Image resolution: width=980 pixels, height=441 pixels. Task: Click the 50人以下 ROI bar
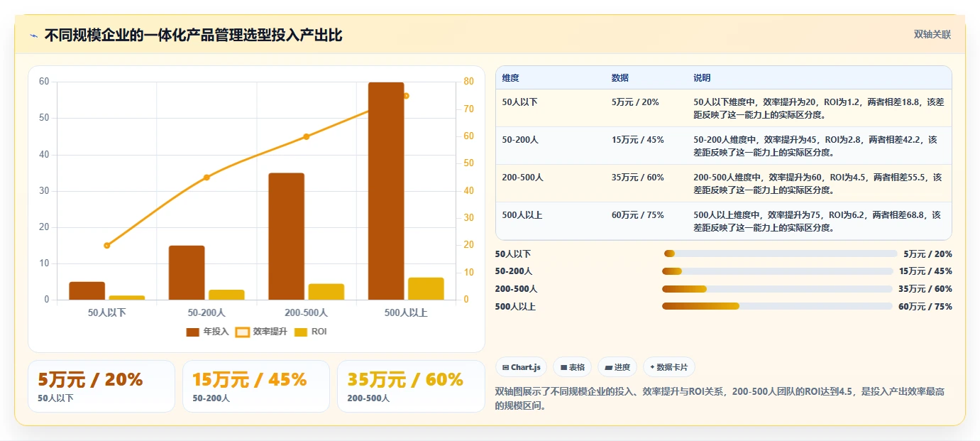click(127, 298)
